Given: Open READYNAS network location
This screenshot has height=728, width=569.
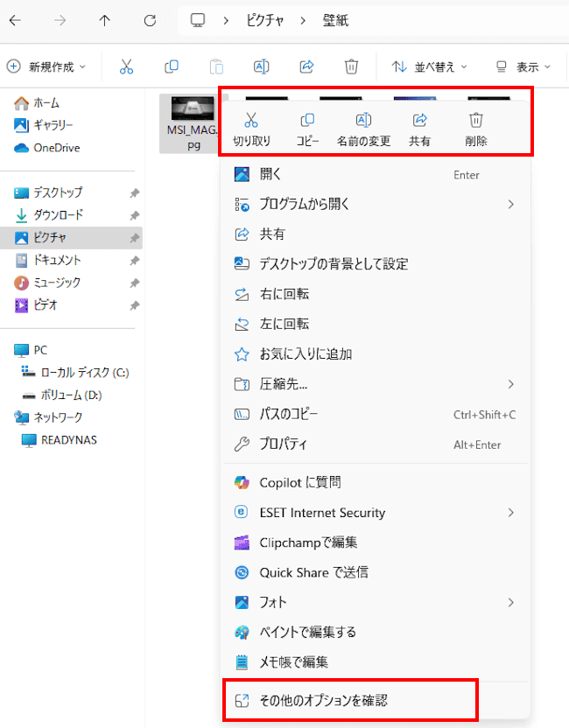Looking at the screenshot, I should [x=60, y=440].
